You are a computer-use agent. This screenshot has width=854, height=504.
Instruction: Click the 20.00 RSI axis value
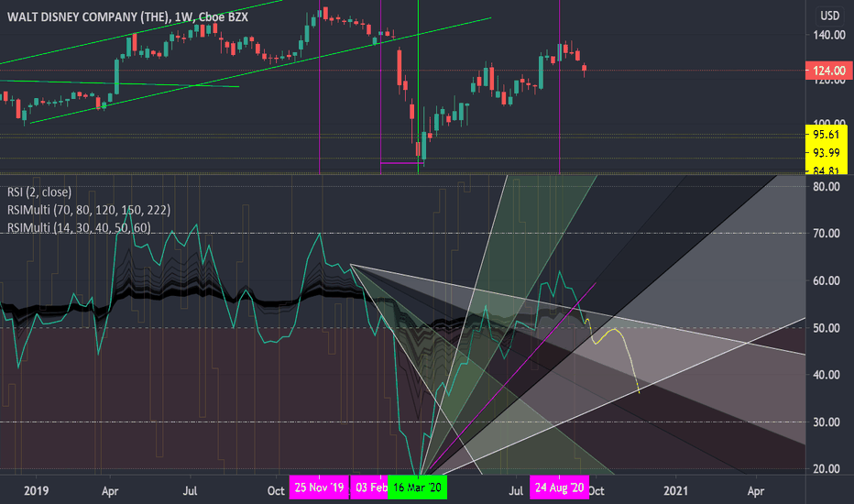coord(826,469)
